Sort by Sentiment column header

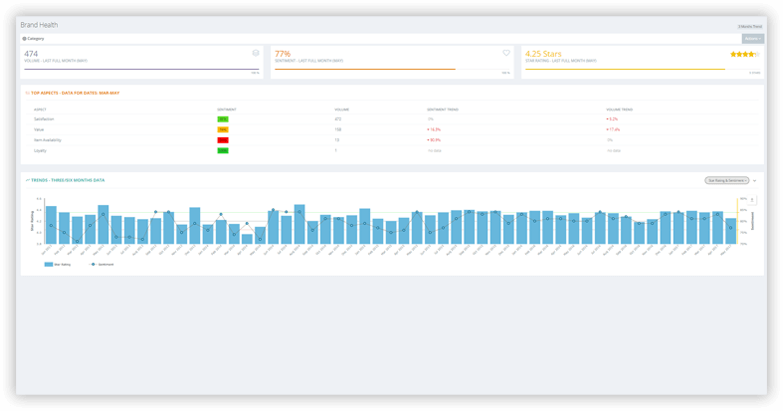pyautogui.click(x=227, y=109)
